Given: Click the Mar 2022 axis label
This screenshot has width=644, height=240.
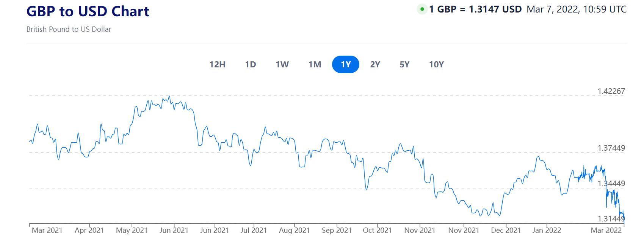Looking at the screenshot, I should tap(606, 230).
